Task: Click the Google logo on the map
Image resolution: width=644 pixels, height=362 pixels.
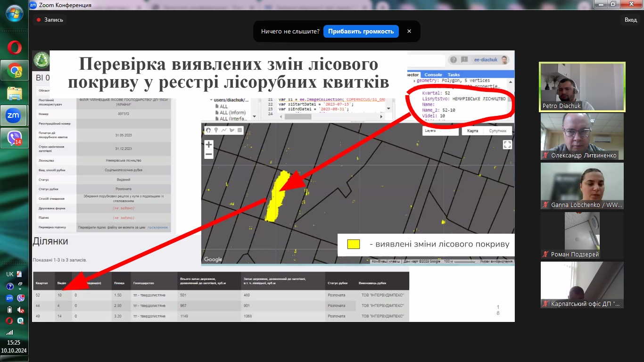Action: coord(213,259)
